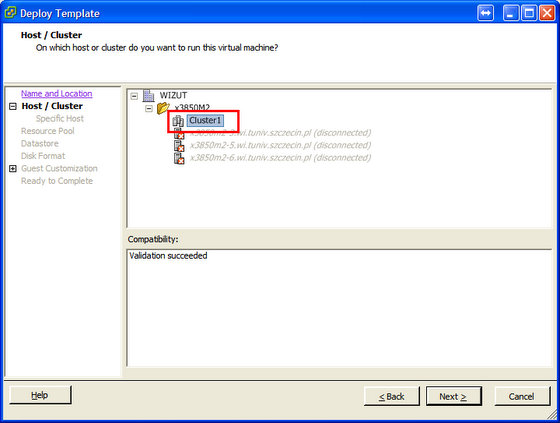Collapse the Host / Cluster wizard step
This screenshot has width=560, height=423.
click(12, 106)
